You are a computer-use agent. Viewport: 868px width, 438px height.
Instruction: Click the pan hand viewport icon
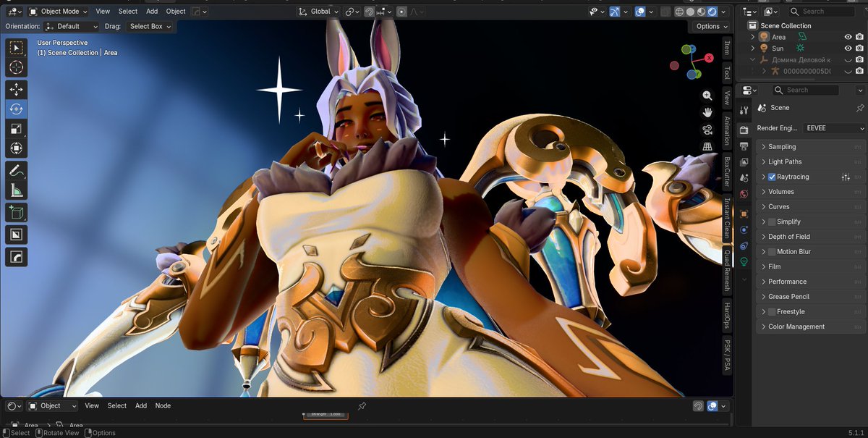pyautogui.click(x=707, y=112)
